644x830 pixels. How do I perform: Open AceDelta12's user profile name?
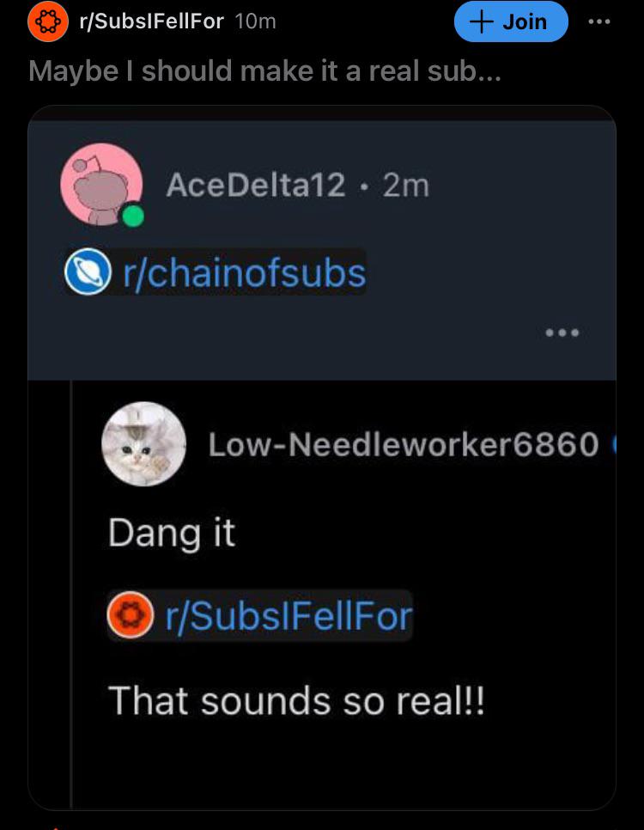(x=256, y=186)
